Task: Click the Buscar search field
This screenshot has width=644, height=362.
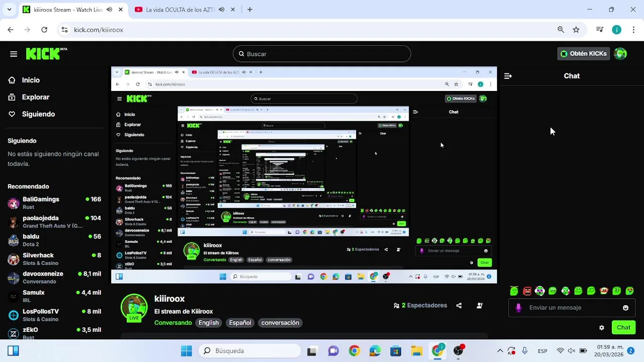Action: pyautogui.click(x=322, y=54)
